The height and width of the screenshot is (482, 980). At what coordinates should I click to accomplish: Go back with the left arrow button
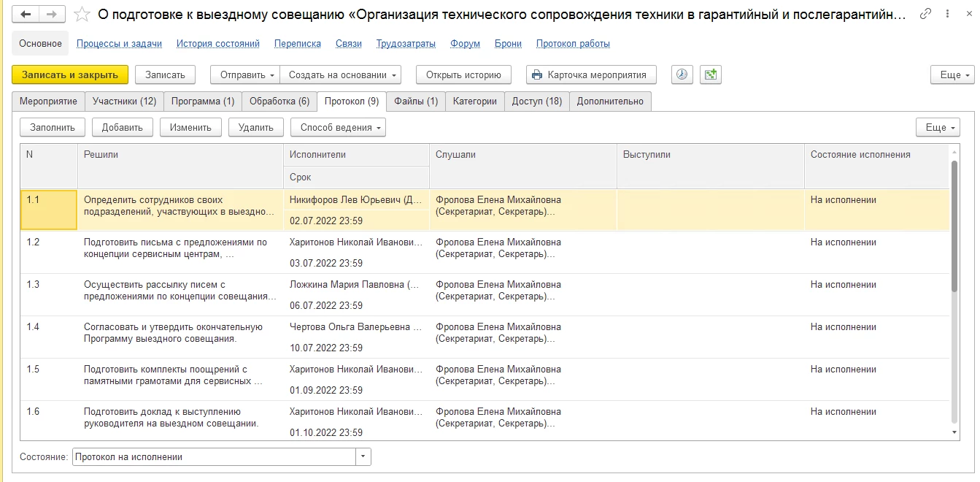[26, 14]
